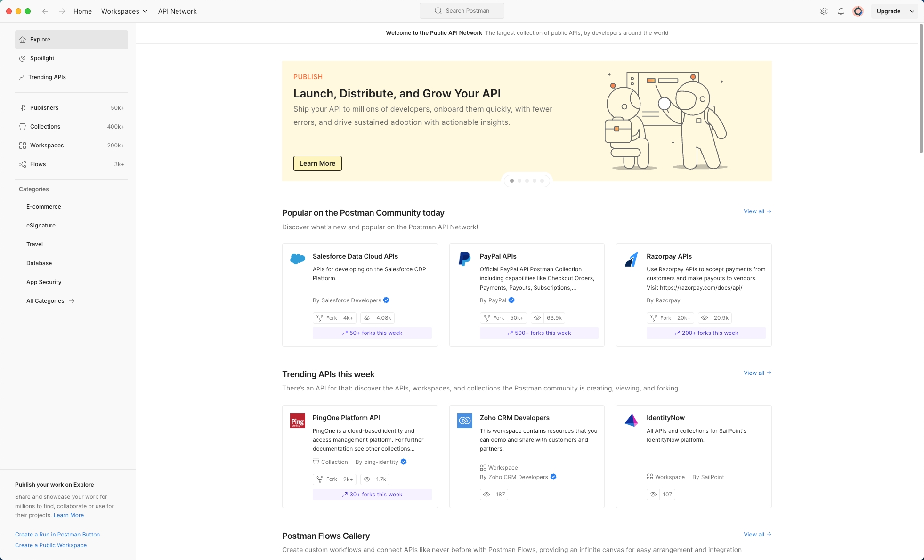The height and width of the screenshot is (560, 924).
Task: Click the Workspaces sidebar icon
Action: pos(22,145)
